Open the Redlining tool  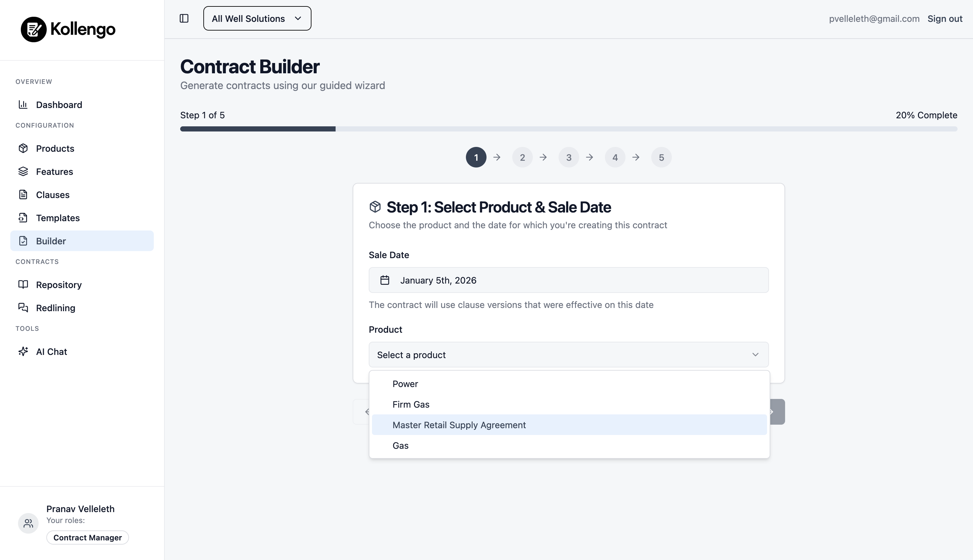(x=55, y=308)
